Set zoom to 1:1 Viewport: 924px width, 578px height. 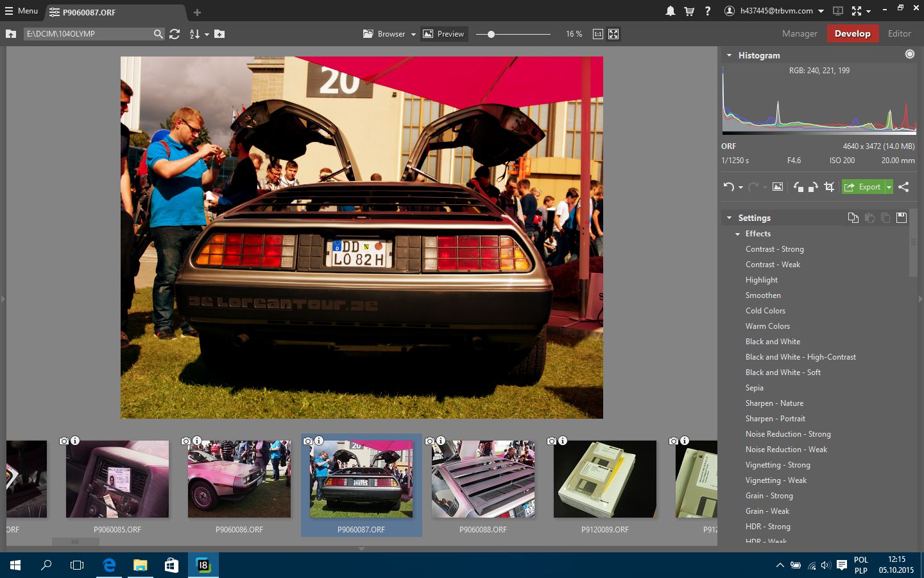pyautogui.click(x=597, y=34)
